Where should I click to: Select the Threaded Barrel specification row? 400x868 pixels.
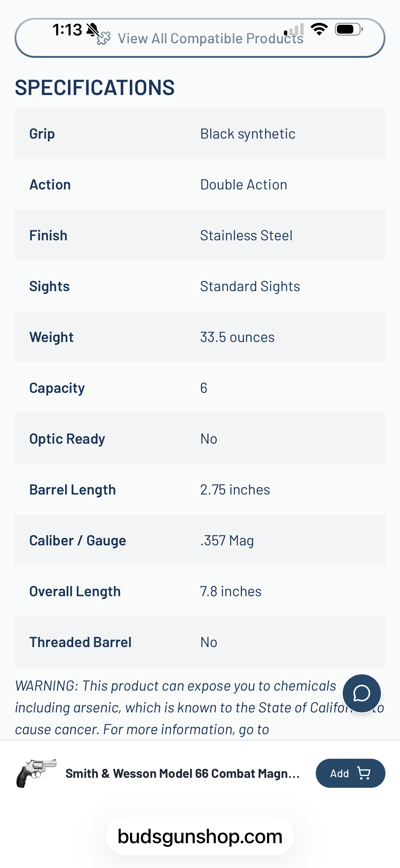tap(200, 642)
